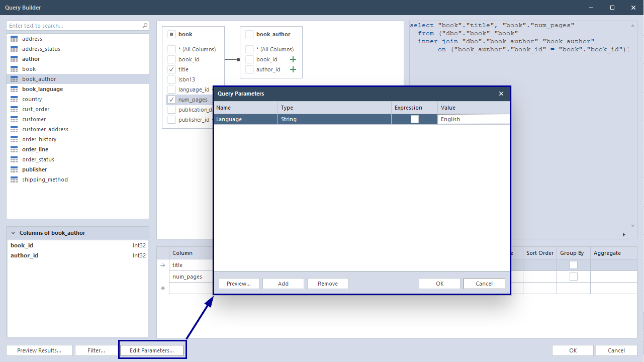644x362 pixels.
Task: Edit the English value field
Action: (x=474, y=119)
